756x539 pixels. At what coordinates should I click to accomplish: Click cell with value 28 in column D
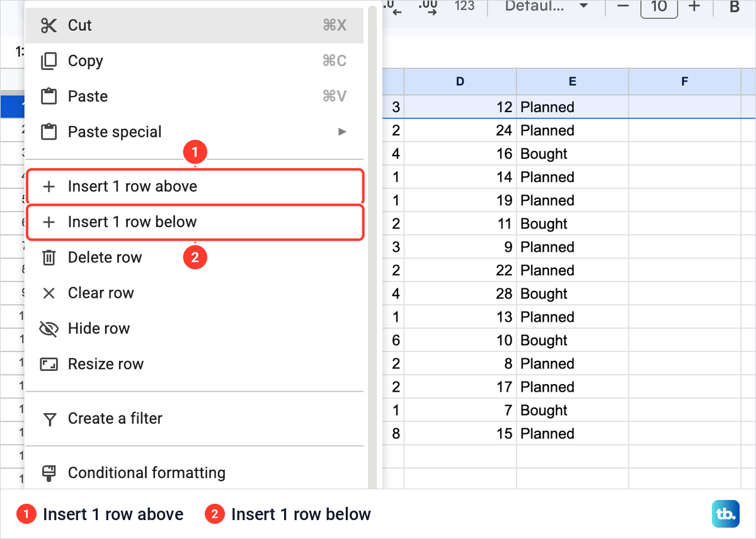tap(460, 293)
